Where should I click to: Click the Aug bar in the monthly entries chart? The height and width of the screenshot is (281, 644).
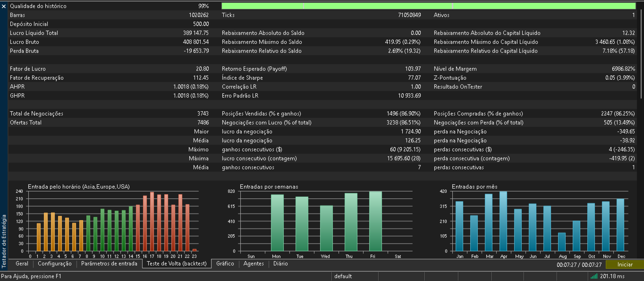(x=561, y=242)
